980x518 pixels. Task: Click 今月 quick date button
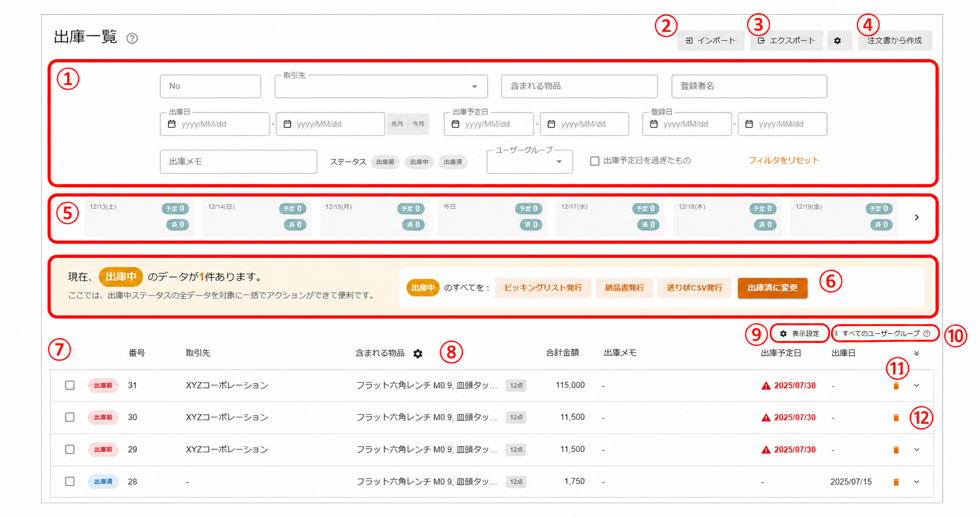point(418,124)
